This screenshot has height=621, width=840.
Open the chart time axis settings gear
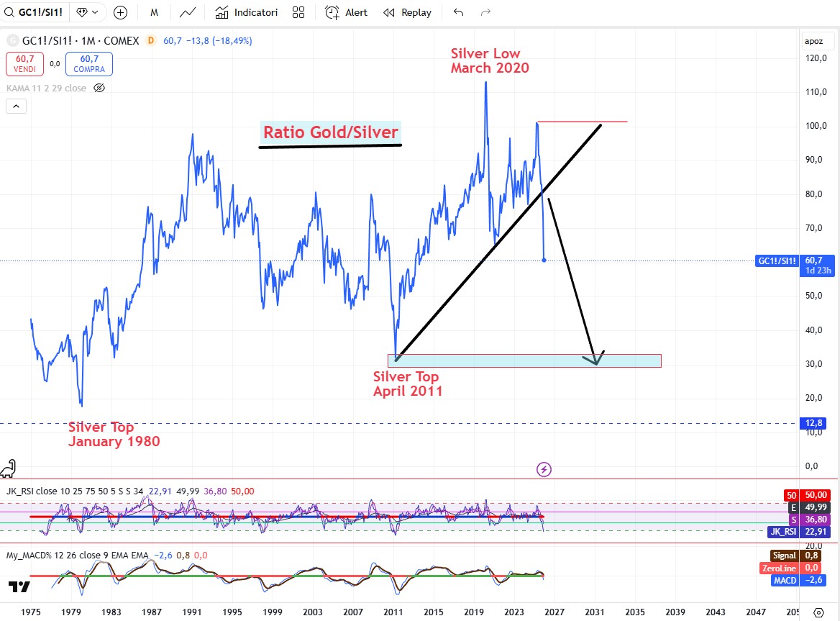818,612
